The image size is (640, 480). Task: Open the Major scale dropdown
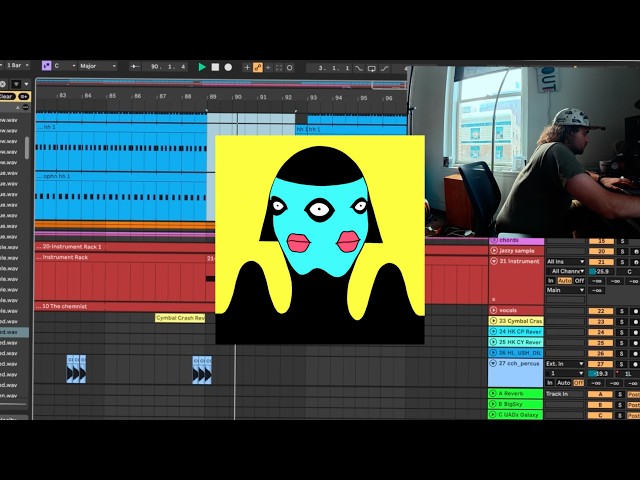pyautogui.click(x=98, y=66)
